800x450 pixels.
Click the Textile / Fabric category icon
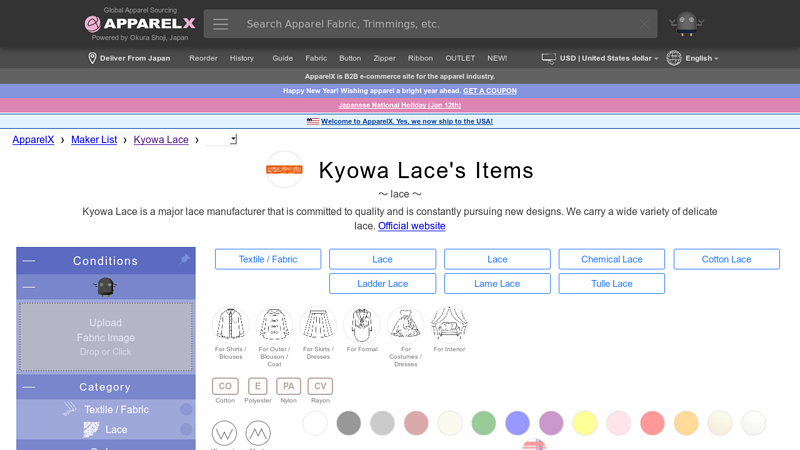[70, 409]
